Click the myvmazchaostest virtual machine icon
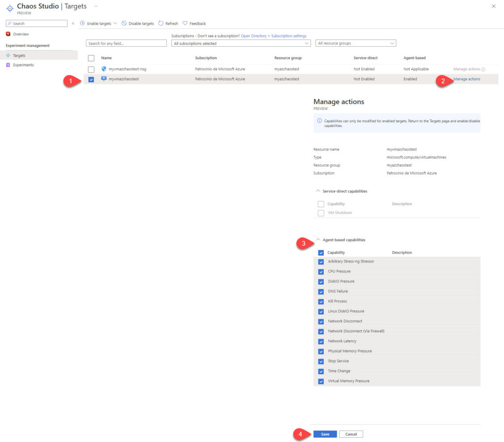 [104, 79]
